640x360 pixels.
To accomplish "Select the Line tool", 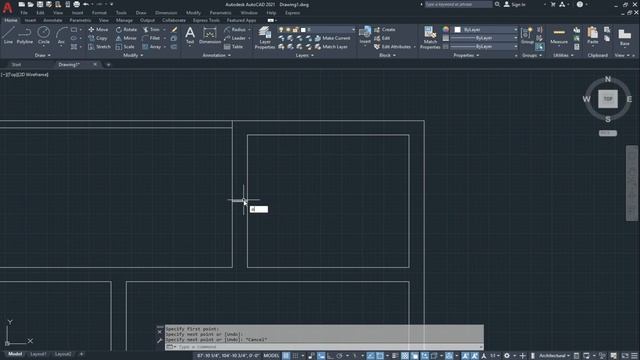I will point(8,35).
